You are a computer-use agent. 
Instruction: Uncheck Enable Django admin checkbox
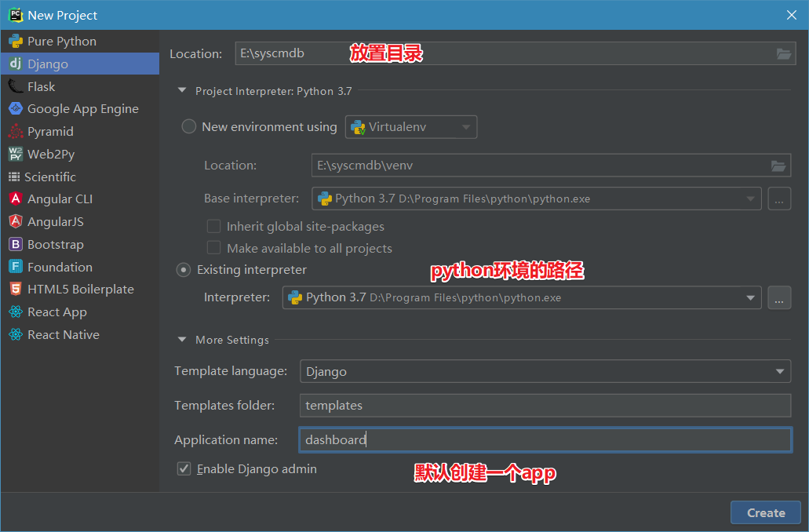184,468
